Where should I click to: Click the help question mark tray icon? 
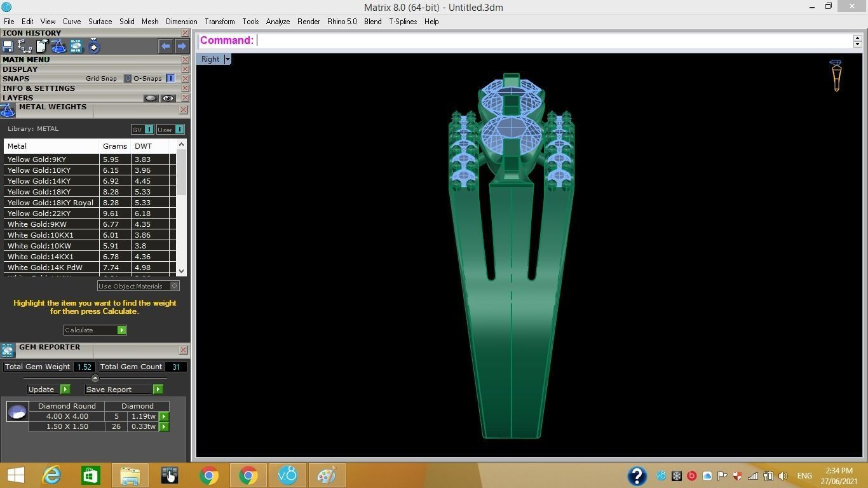point(637,475)
